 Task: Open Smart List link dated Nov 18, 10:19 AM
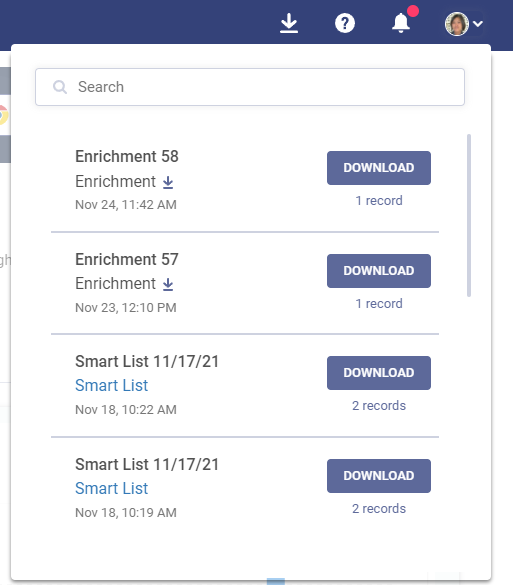(x=112, y=488)
